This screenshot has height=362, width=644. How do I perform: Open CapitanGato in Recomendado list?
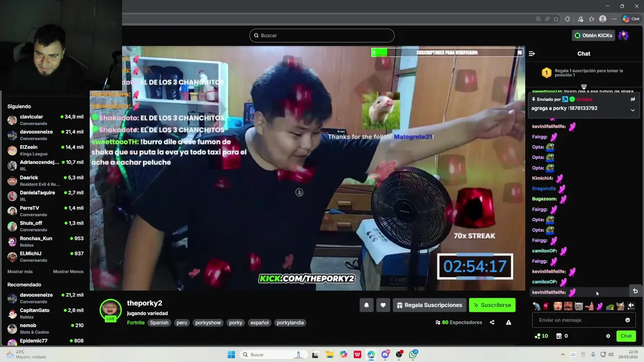click(45, 313)
